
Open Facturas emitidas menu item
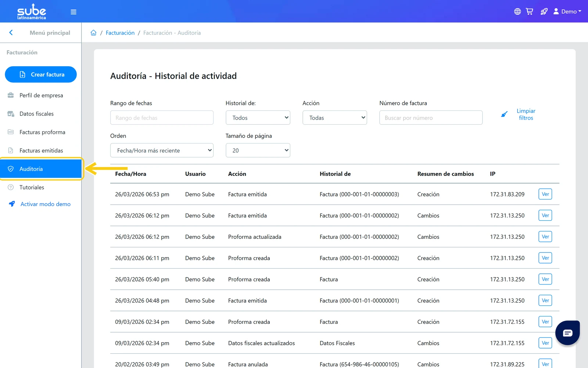41,151
